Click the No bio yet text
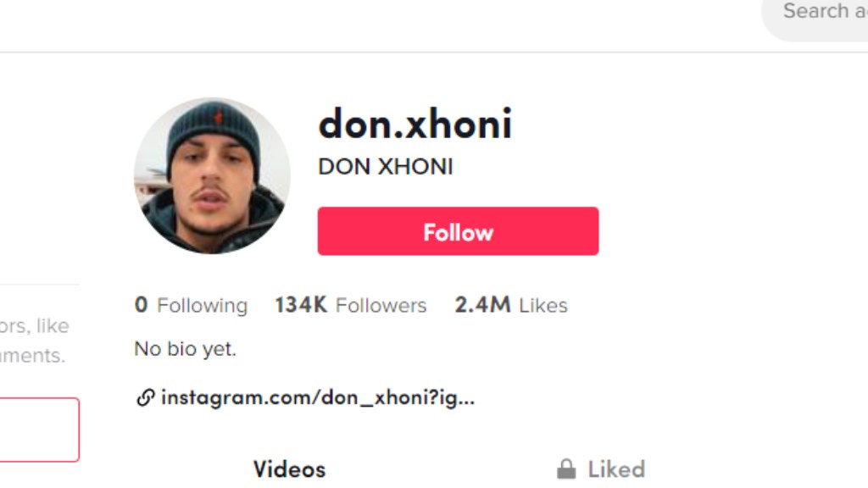The width and height of the screenshot is (868, 488). 186,348
